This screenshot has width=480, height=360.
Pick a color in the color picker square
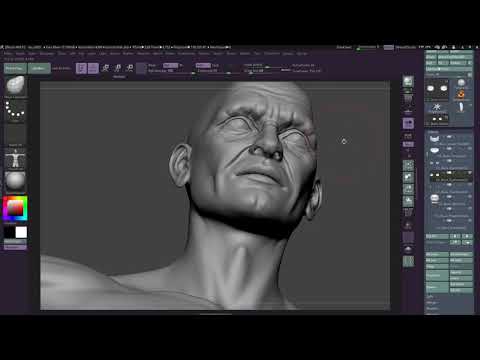coord(15,208)
